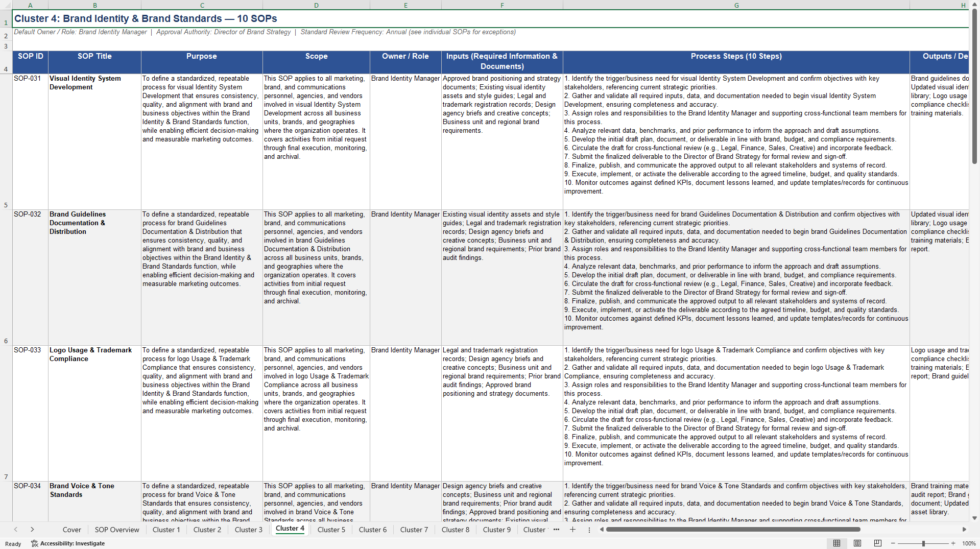Select row 5 header

(6, 141)
